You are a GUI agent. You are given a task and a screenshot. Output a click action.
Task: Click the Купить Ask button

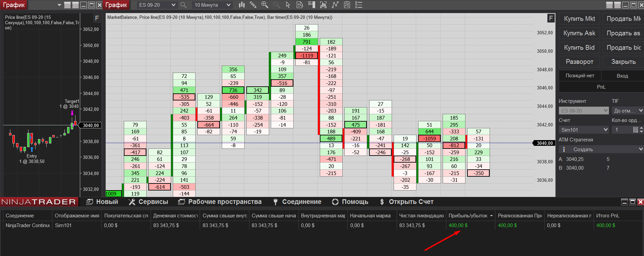point(580,33)
